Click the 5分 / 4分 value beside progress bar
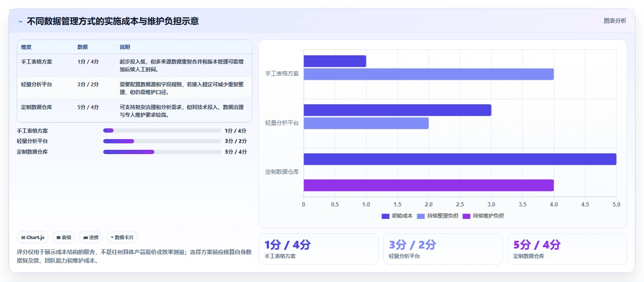The image size is (644, 282). [236, 152]
